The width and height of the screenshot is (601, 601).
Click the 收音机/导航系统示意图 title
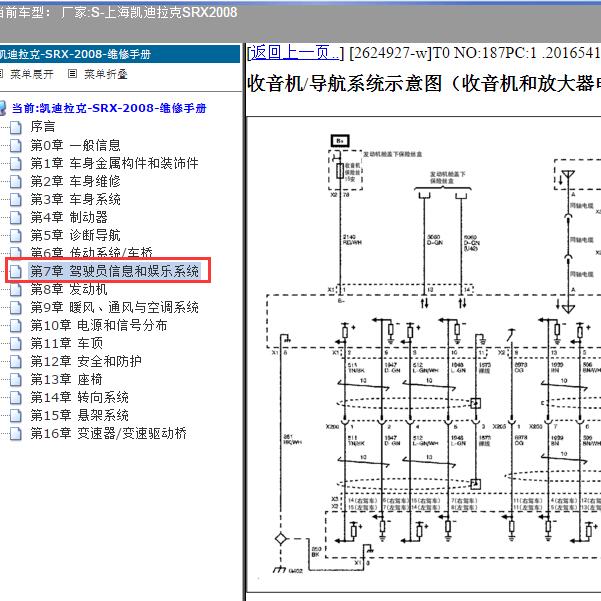tap(424, 83)
